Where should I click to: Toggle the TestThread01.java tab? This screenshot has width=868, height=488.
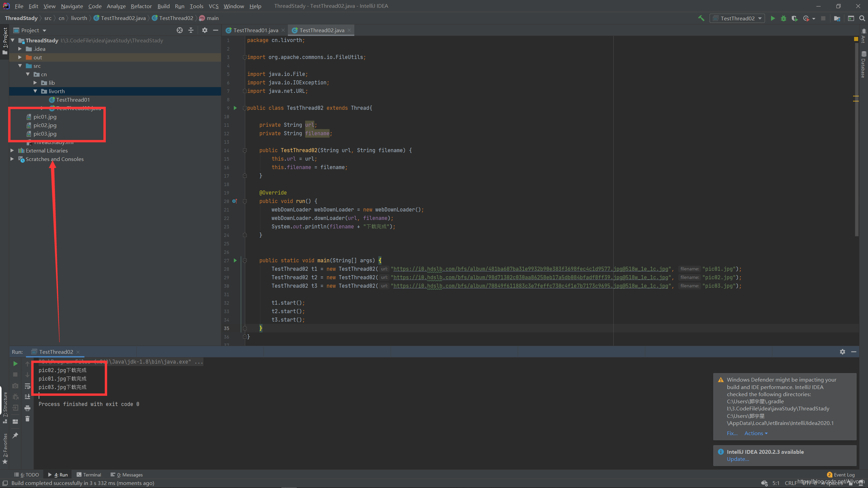click(253, 30)
